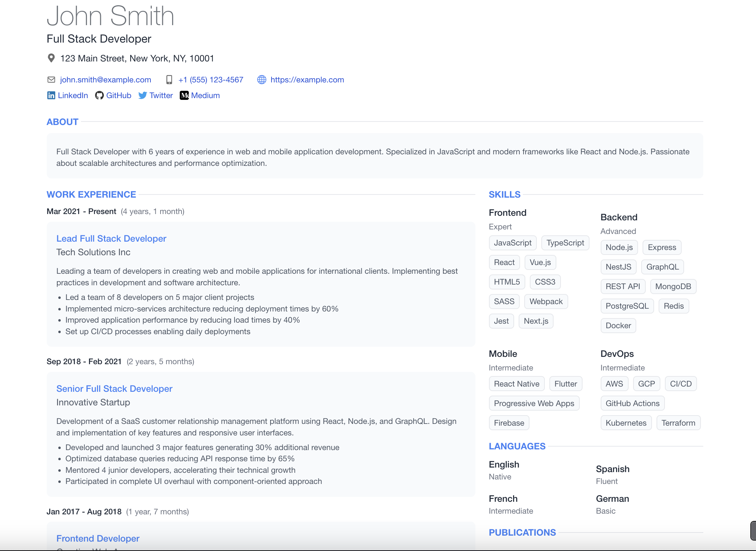
Task: Click the Frontend Developer job title
Action: [x=98, y=538]
